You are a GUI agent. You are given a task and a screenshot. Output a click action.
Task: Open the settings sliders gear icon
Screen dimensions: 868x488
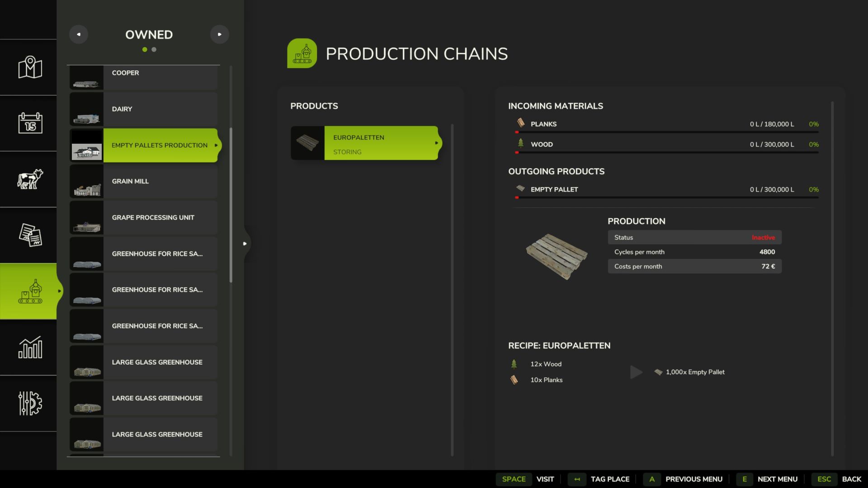click(30, 403)
